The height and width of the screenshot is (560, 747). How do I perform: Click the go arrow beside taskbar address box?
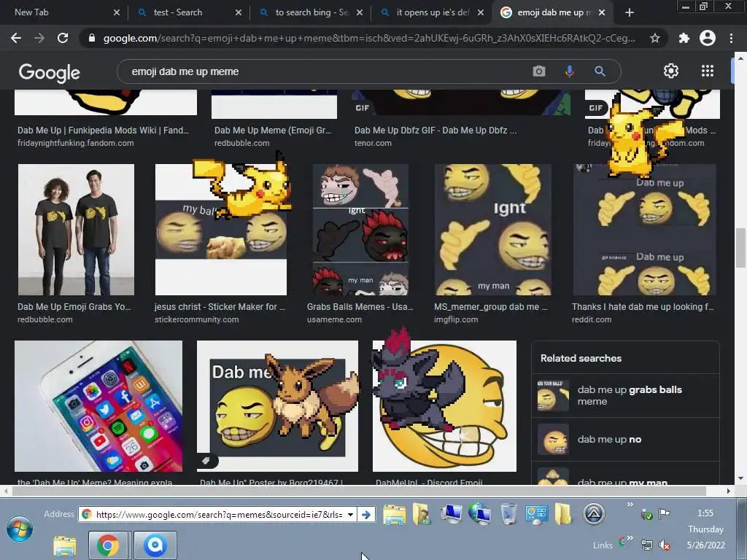pyautogui.click(x=366, y=514)
